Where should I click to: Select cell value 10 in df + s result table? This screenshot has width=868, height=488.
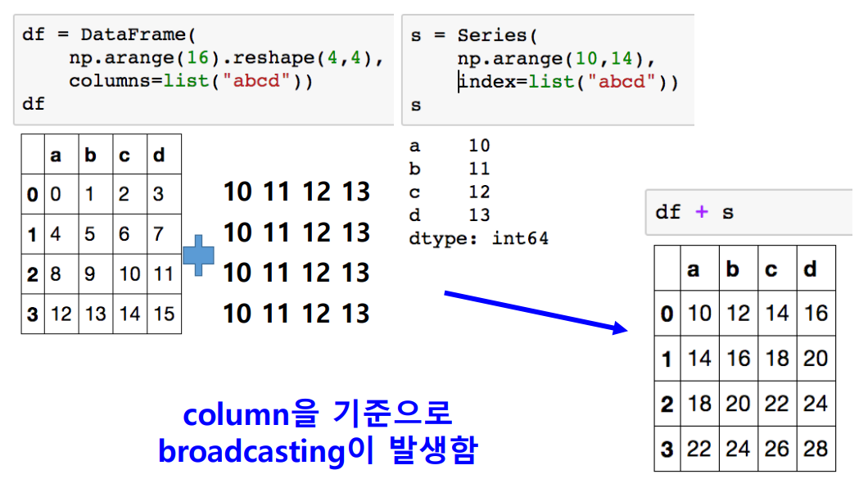pyautogui.click(x=699, y=313)
